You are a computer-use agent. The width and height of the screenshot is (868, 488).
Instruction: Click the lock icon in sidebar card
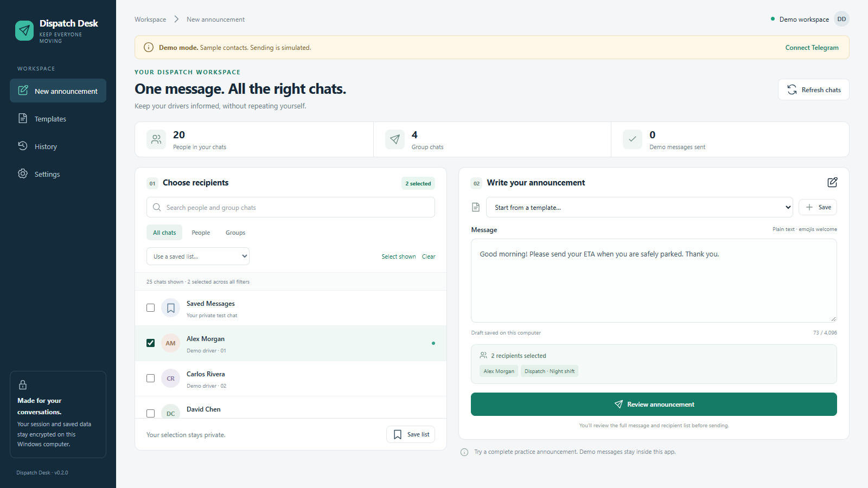click(x=23, y=385)
